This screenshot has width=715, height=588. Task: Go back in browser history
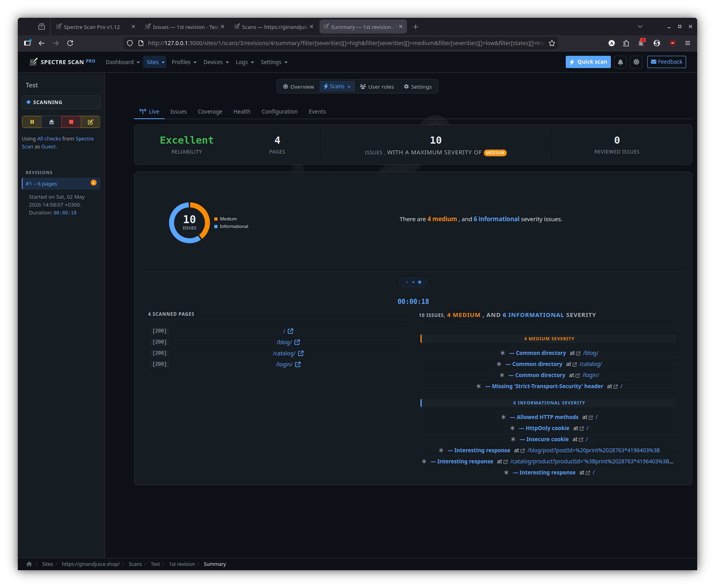pos(42,43)
